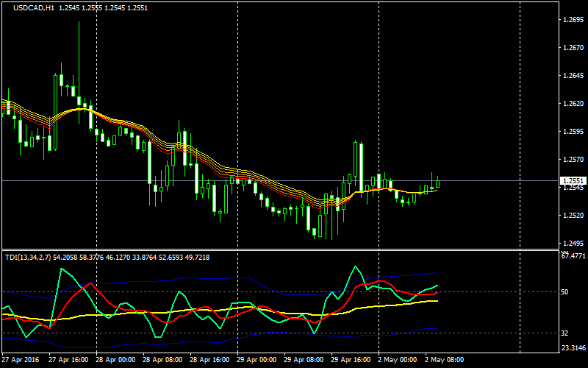The width and height of the screenshot is (588, 368).
Task: Click the divider between chart and TDI window
Action: tap(279, 250)
